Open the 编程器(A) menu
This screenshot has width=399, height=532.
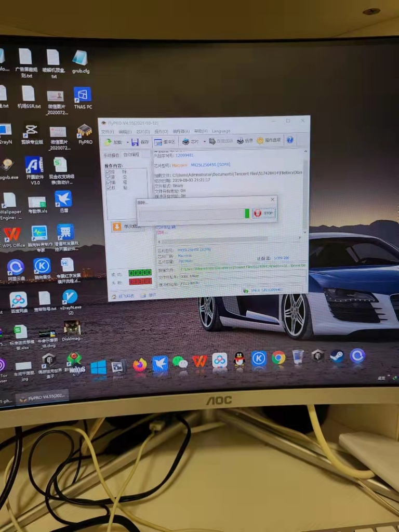coord(181,131)
